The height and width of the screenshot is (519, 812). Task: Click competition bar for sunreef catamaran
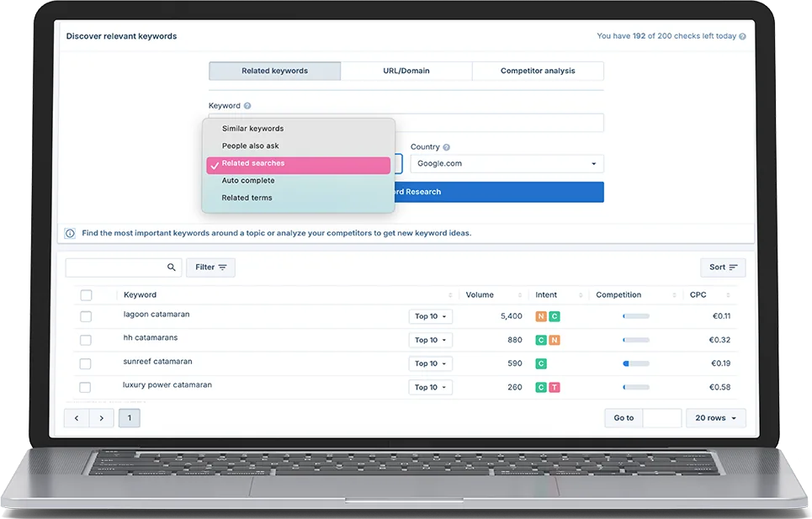point(636,363)
